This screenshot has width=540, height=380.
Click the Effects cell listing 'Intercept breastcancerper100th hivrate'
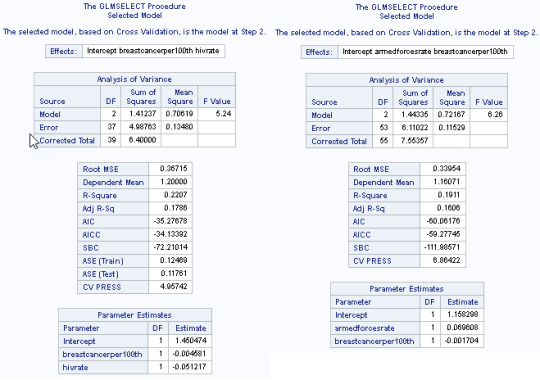[153, 51]
